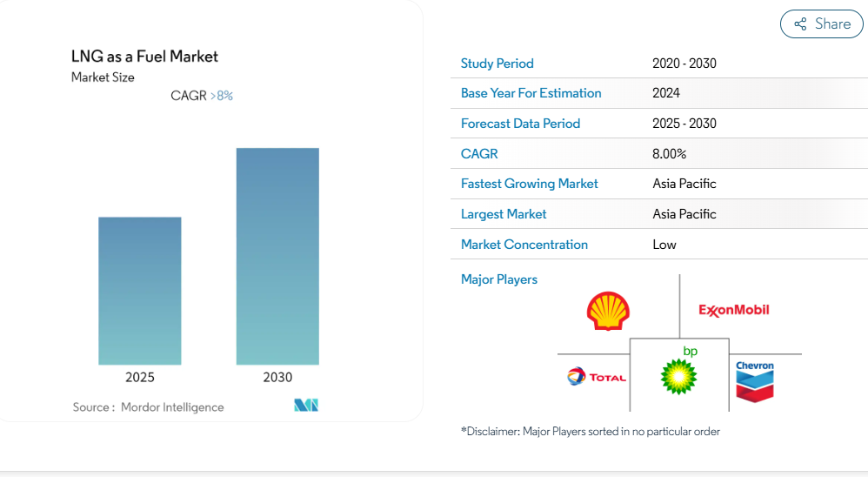Click the ExxonMobil logo
Viewport: 868px width, 477px height.
[734, 310]
